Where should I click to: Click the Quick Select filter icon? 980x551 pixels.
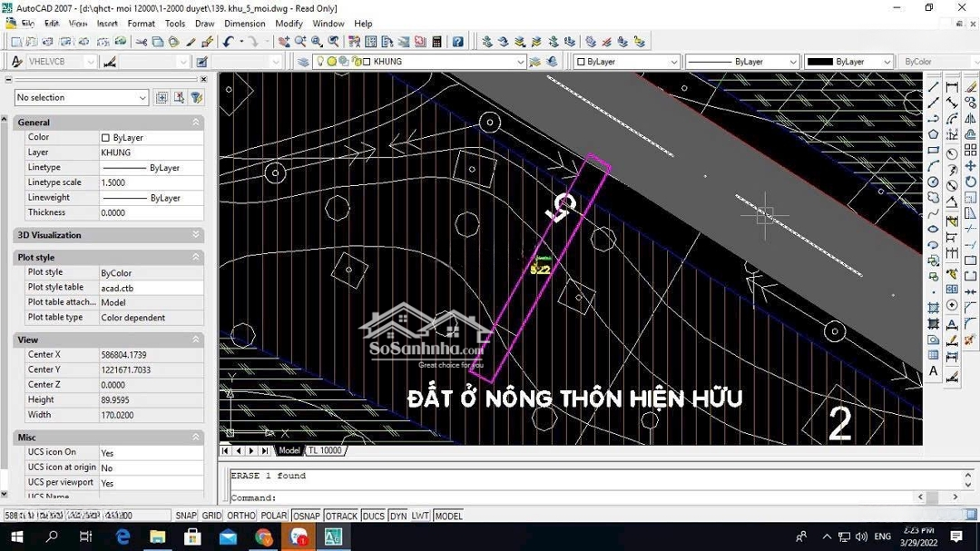coord(196,97)
